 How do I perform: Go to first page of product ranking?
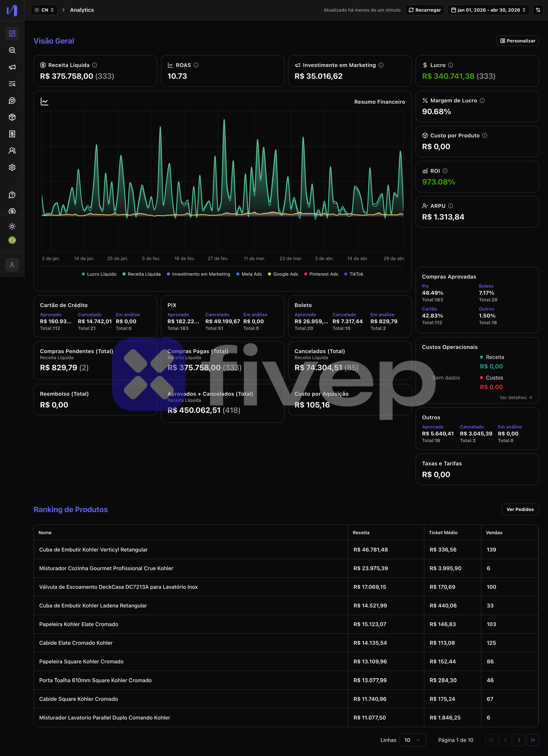pos(492,740)
